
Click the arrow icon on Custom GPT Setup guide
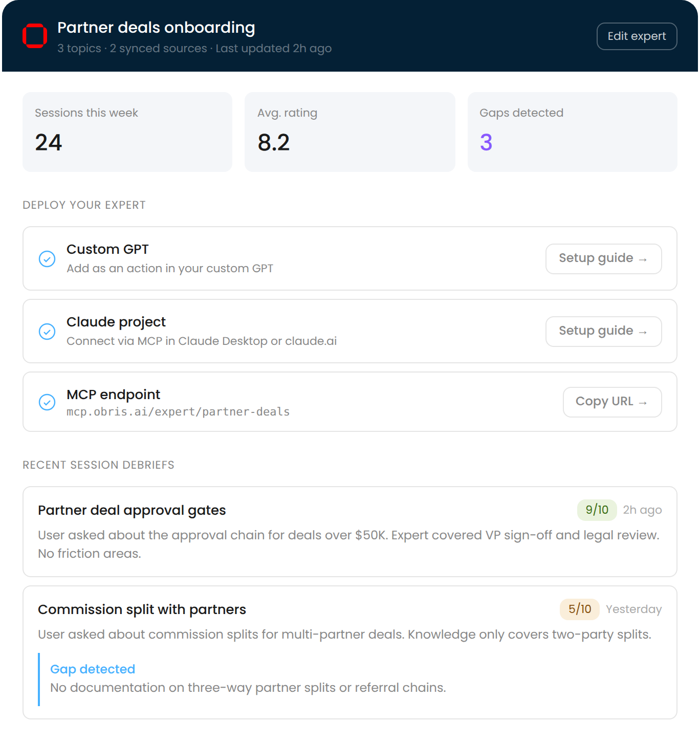644,259
